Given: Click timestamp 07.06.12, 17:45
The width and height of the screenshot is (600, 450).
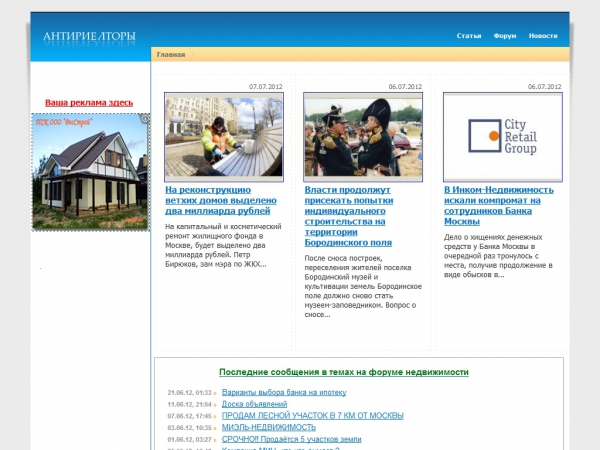Looking at the screenshot, I should click(x=189, y=416).
